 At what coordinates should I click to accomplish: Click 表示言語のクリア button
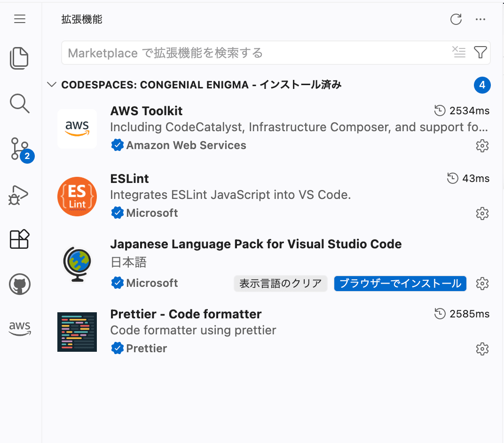tap(281, 283)
